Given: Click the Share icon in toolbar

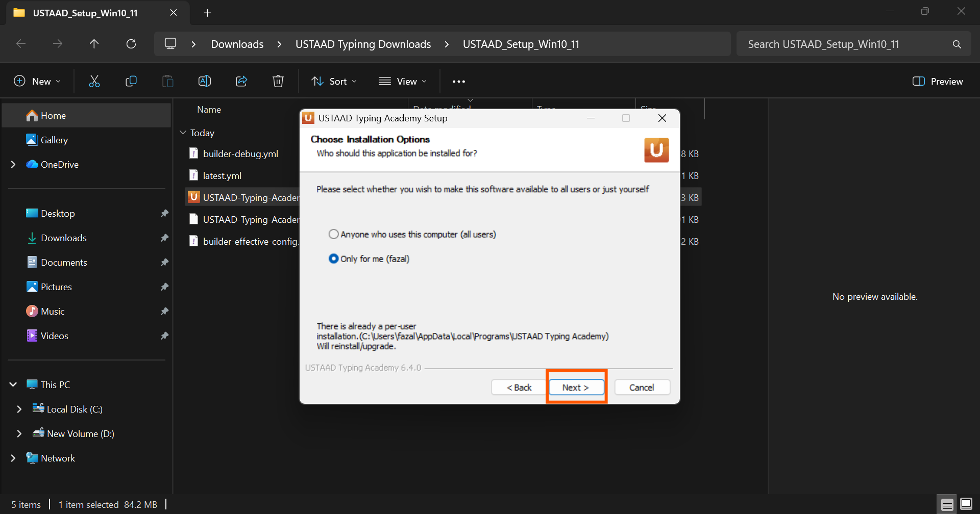Looking at the screenshot, I should coord(241,81).
